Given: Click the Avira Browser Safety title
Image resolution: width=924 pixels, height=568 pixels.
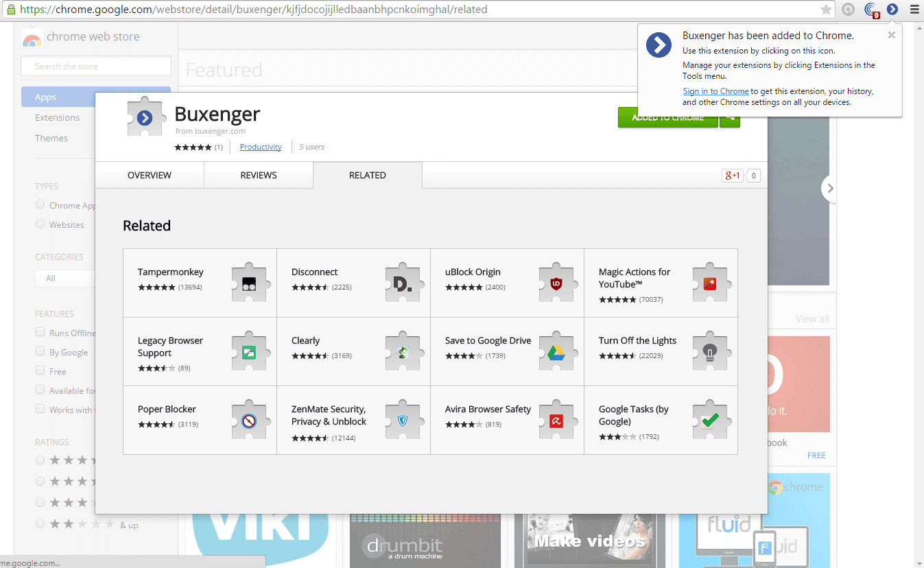Looking at the screenshot, I should [488, 409].
